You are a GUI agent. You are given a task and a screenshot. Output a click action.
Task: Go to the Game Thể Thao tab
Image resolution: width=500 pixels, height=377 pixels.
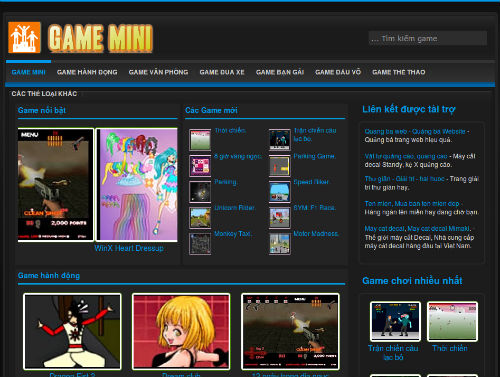[399, 72]
